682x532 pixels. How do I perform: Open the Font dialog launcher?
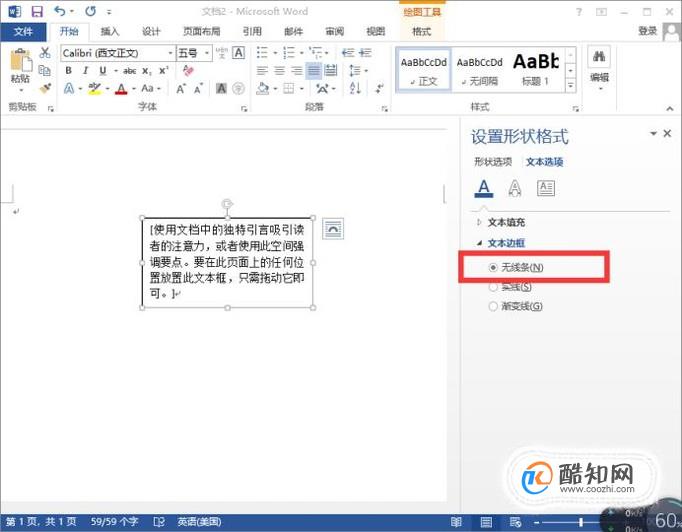click(244, 109)
